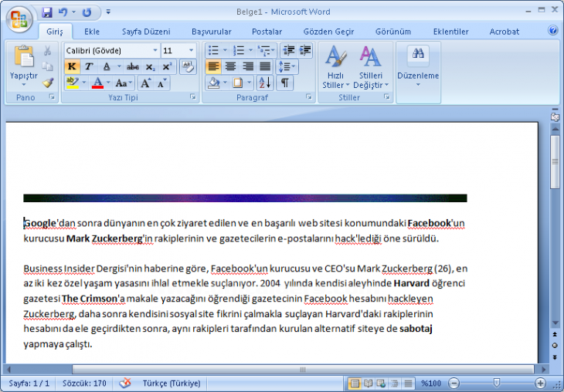The width and height of the screenshot is (564, 392).
Task: Open Yazı Tipi dialog launcher
Action: pyautogui.click(x=193, y=96)
